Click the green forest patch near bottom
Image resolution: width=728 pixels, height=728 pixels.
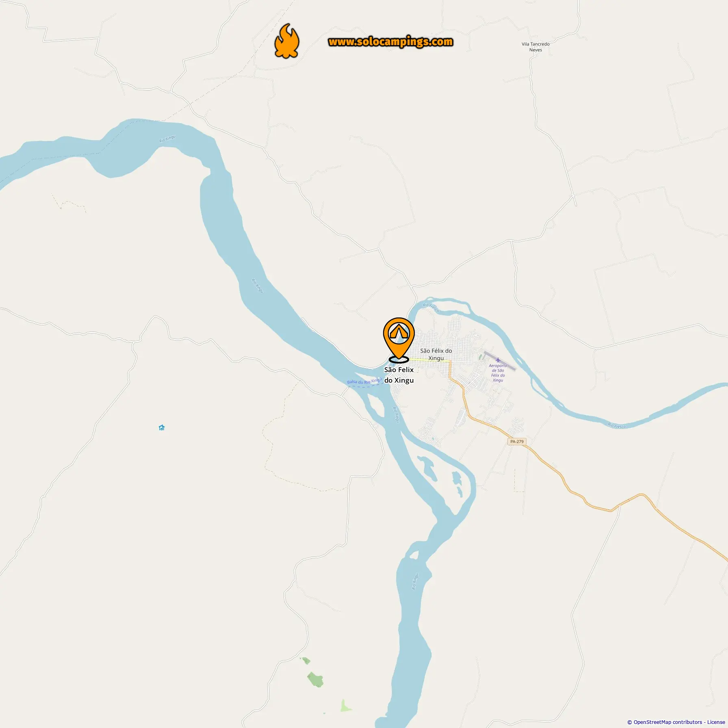point(315,679)
